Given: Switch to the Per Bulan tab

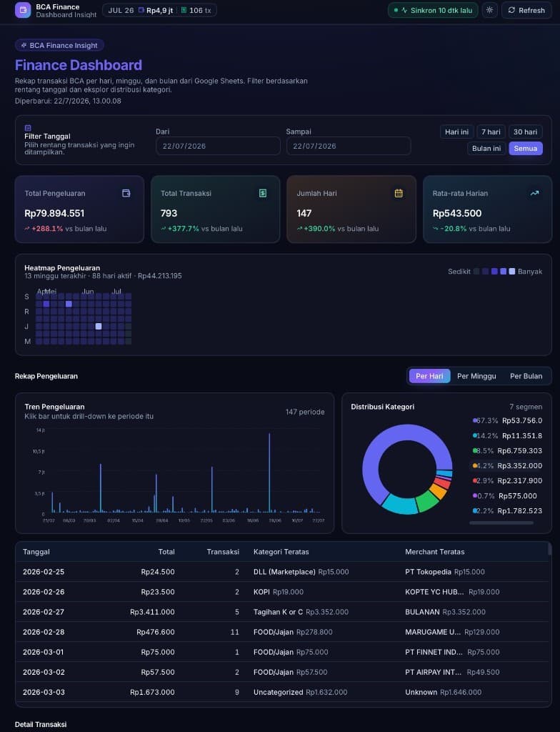Looking at the screenshot, I should pos(526,376).
